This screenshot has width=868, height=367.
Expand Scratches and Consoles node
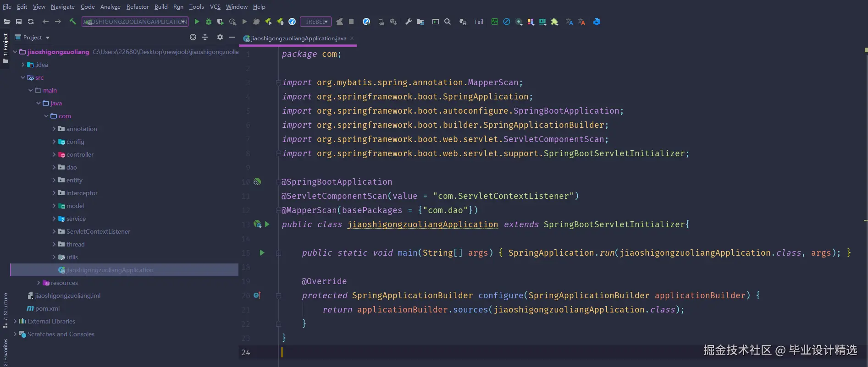(15, 334)
